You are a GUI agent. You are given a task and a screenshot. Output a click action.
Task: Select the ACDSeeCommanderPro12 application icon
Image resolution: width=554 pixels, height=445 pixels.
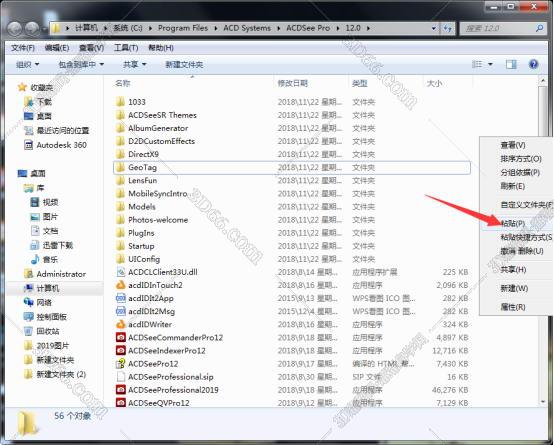pos(121,337)
